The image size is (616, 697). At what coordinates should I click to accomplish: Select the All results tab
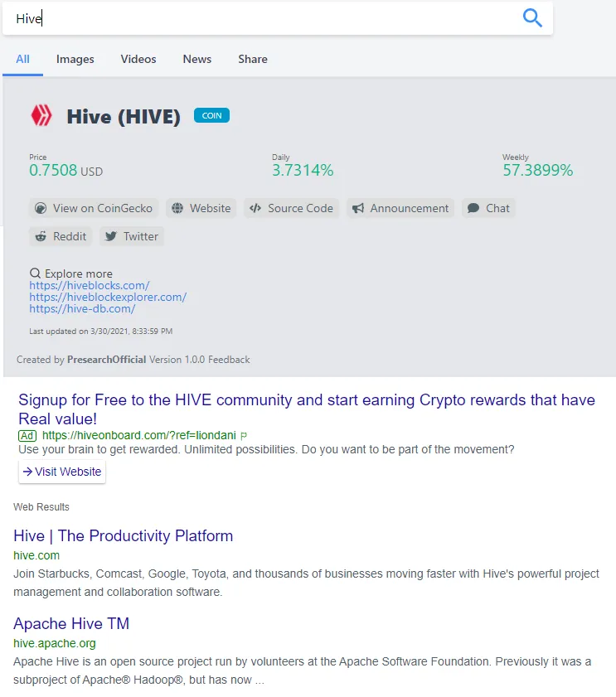click(22, 59)
